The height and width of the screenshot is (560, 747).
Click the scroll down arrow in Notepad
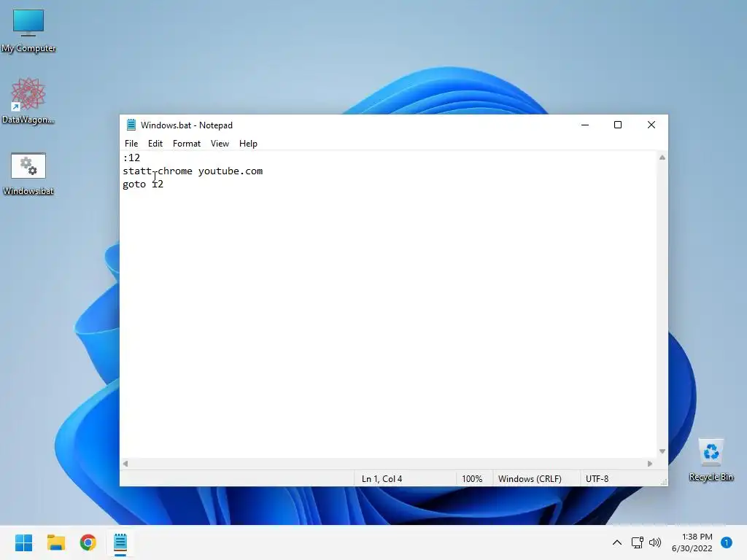[x=662, y=451]
